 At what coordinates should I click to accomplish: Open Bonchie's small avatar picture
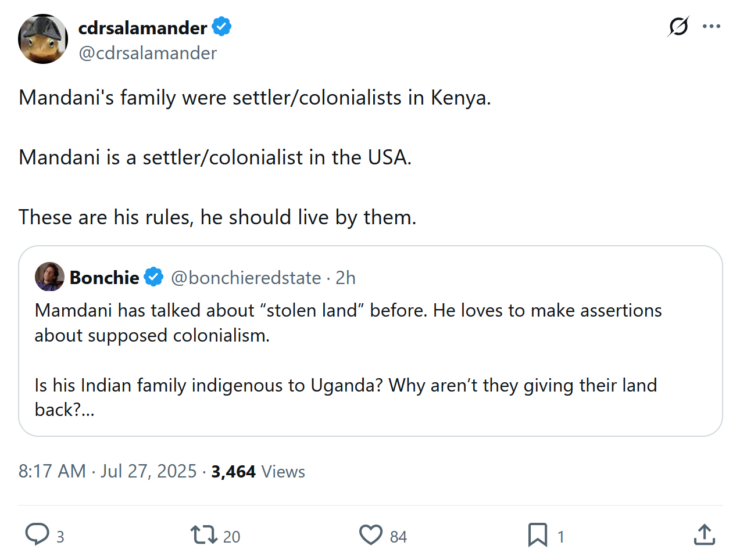[49, 277]
